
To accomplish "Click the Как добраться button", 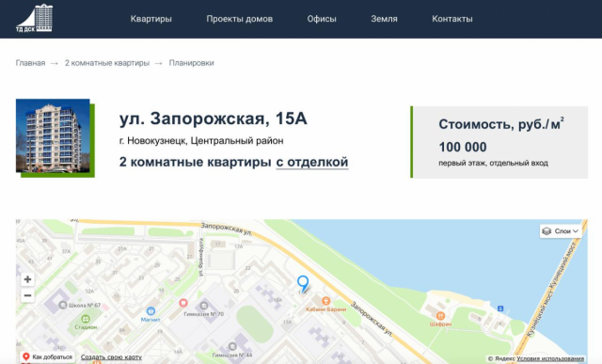I will pyautogui.click(x=48, y=357).
